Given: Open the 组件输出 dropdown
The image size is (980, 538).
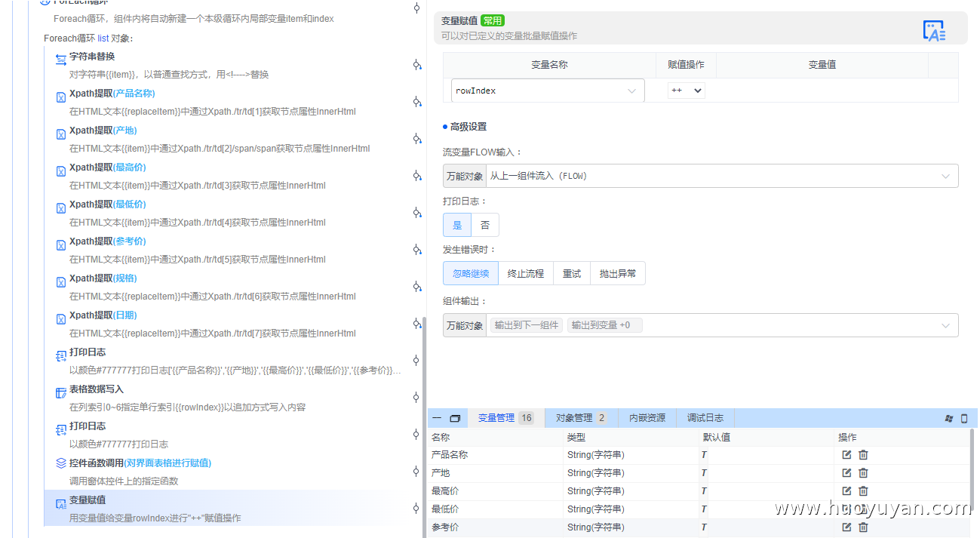Looking at the screenshot, I should 723,325.
